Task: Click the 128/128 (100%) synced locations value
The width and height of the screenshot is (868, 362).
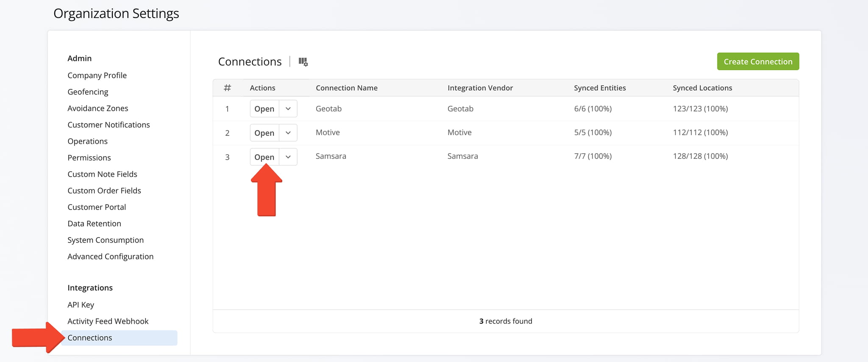Action: [700, 156]
